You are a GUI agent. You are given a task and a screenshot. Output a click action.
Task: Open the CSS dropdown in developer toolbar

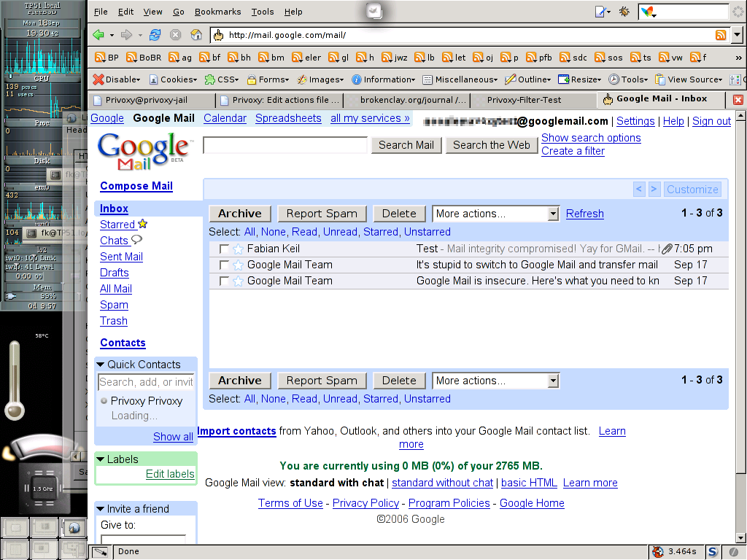click(222, 79)
